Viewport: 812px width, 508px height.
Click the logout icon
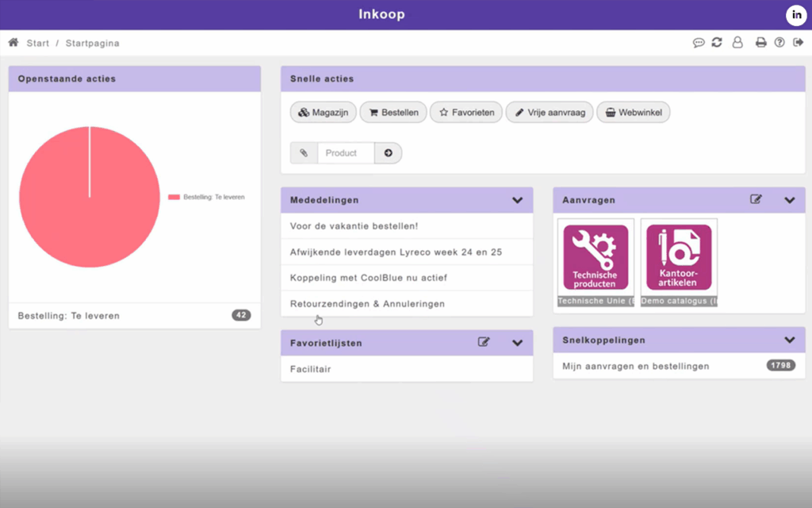[x=798, y=43]
